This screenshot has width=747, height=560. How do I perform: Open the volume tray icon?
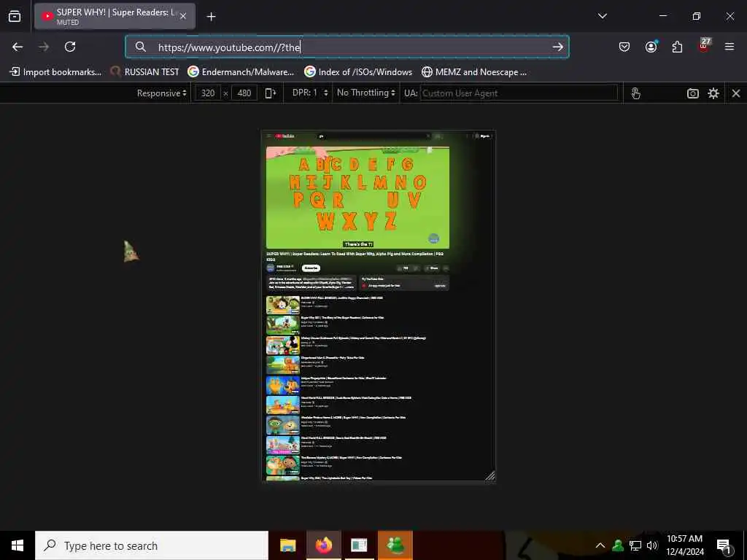coord(651,545)
